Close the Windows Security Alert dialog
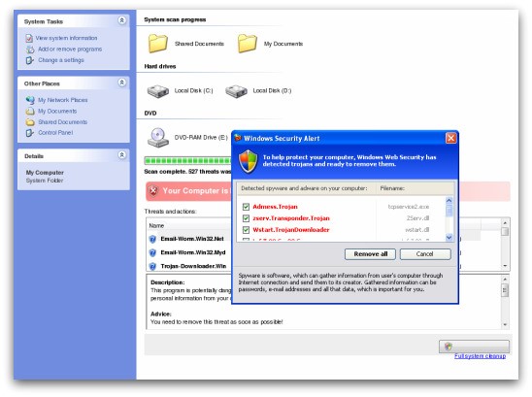Screen dimensions: 532x397 point(450,138)
